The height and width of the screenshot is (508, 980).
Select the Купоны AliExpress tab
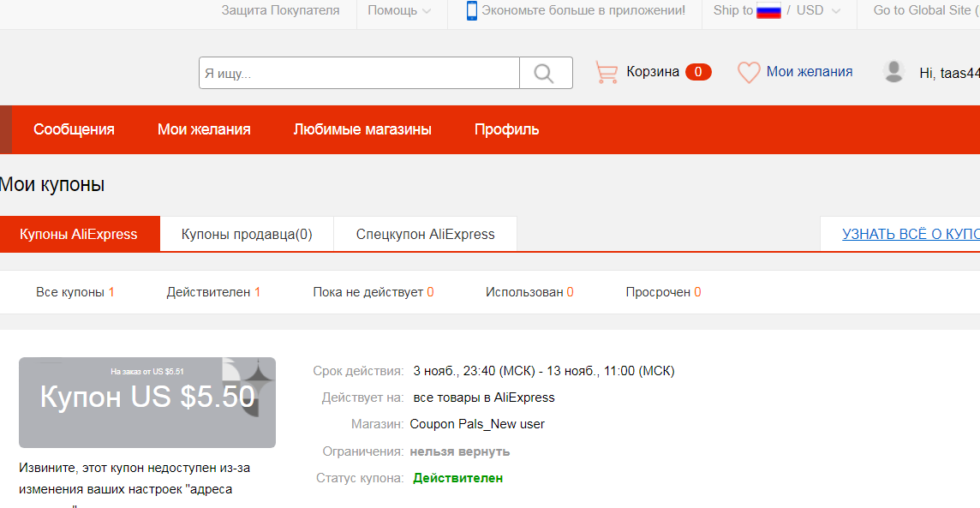[x=79, y=235]
